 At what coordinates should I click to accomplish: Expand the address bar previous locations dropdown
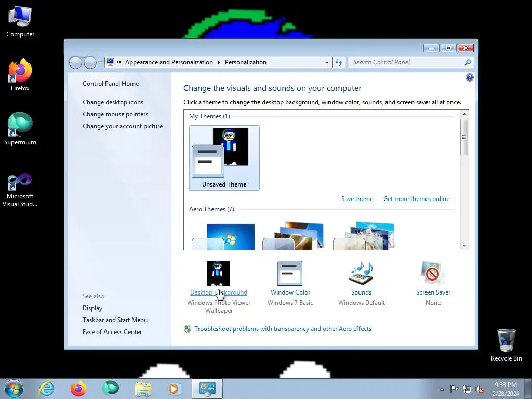(x=327, y=62)
